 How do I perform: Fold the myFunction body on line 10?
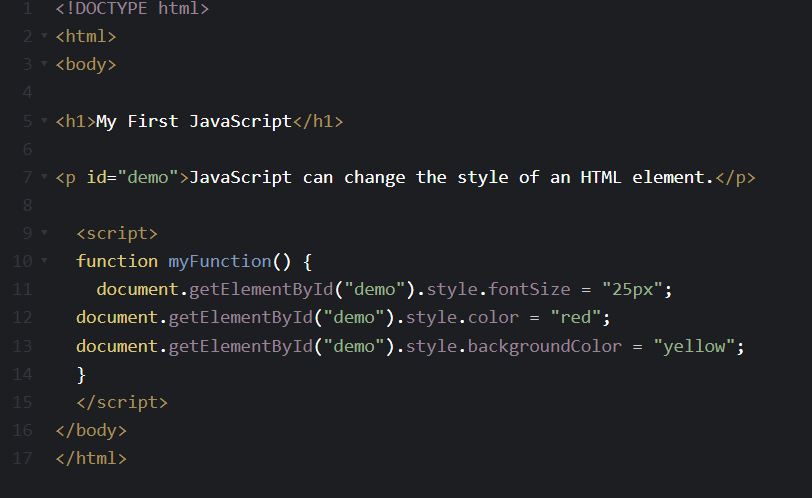click(44, 262)
